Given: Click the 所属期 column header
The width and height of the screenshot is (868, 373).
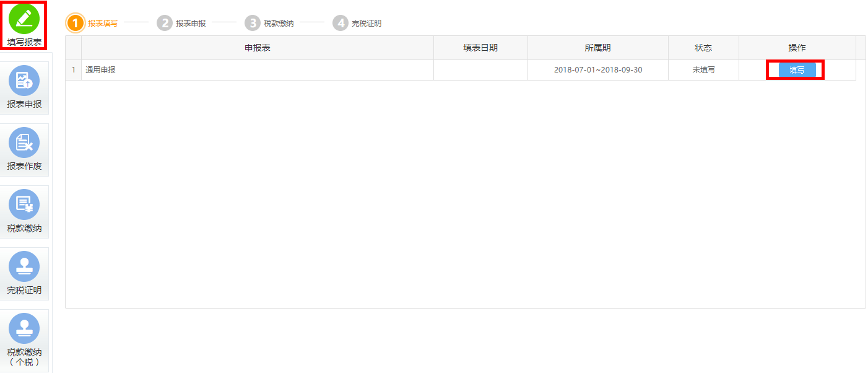Looking at the screenshot, I should [598, 48].
